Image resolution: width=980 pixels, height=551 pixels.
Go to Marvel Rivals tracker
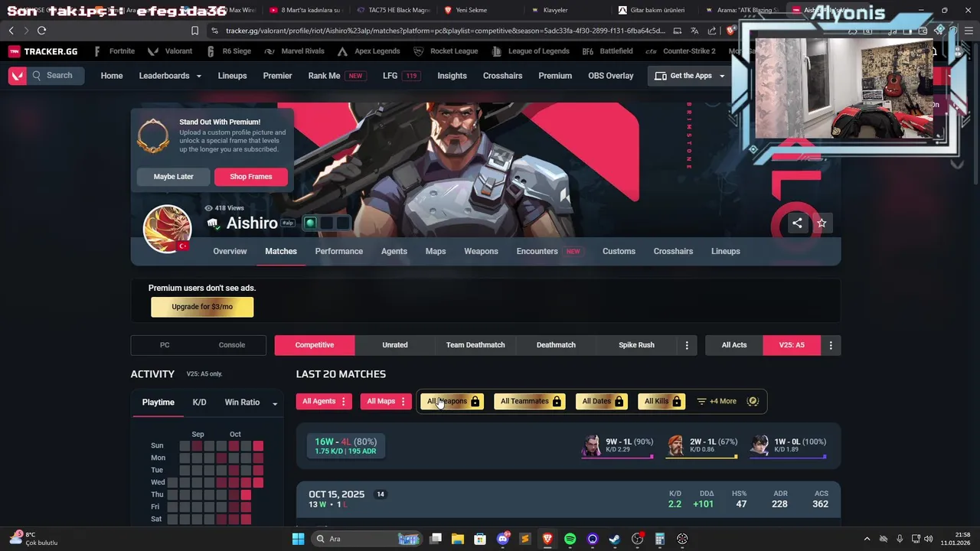(x=294, y=51)
